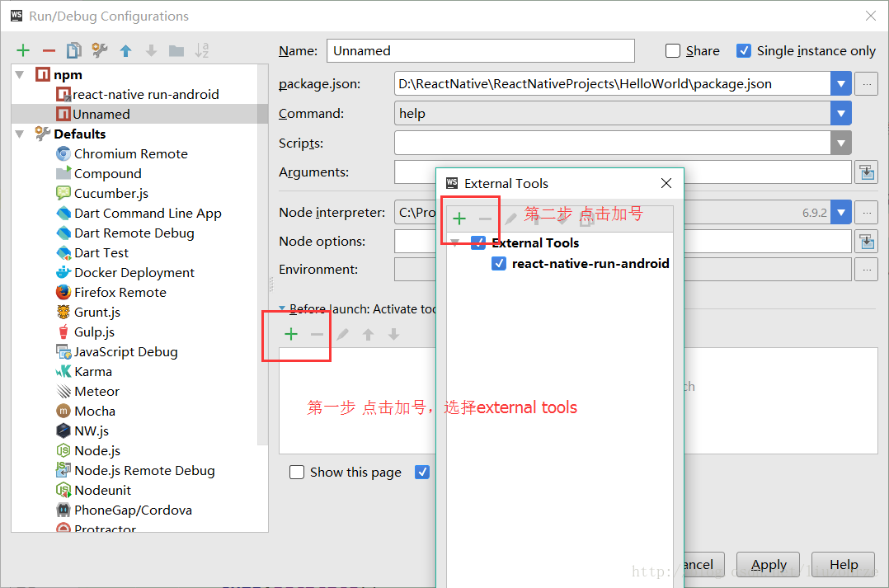889x588 pixels.
Task: Collapse Before launch section triangle
Action: (x=282, y=308)
